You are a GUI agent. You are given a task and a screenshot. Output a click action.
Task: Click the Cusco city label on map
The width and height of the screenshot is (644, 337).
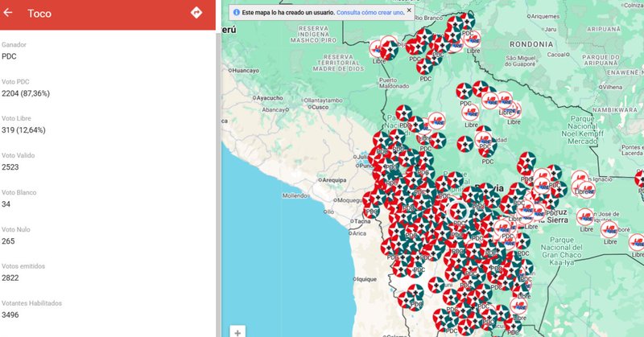point(320,107)
